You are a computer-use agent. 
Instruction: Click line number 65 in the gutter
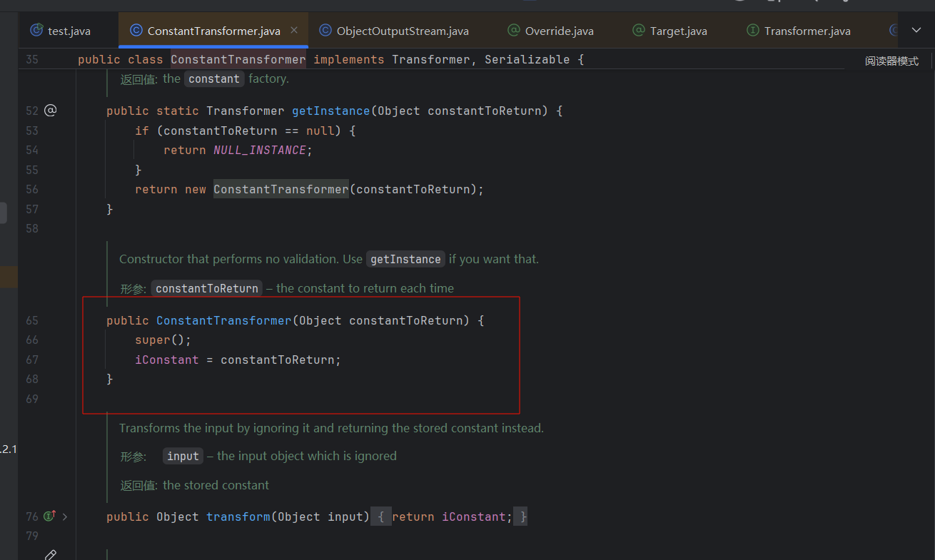[32, 320]
